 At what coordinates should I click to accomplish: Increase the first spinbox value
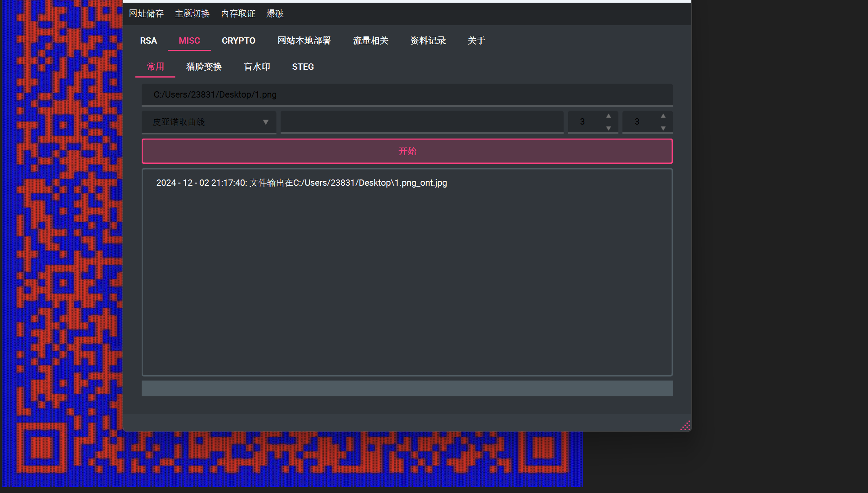[x=608, y=116]
